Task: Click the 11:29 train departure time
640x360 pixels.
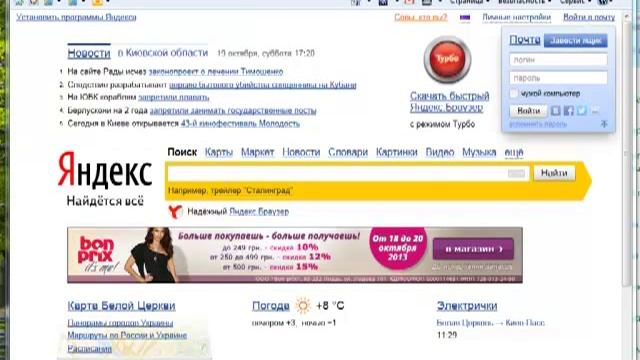Action: click(447, 335)
